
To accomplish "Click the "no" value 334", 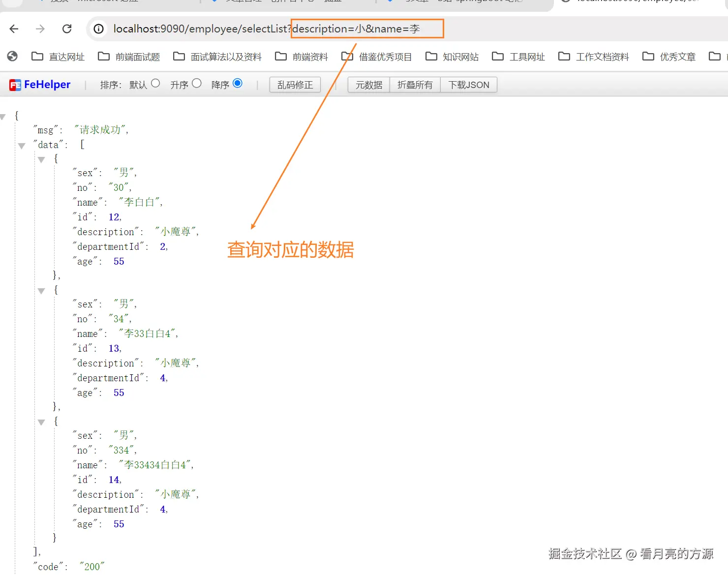I will pyautogui.click(x=121, y=450).
